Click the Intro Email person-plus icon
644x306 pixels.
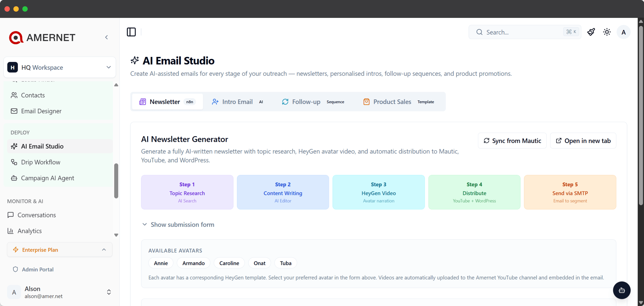tap(215, 102)
